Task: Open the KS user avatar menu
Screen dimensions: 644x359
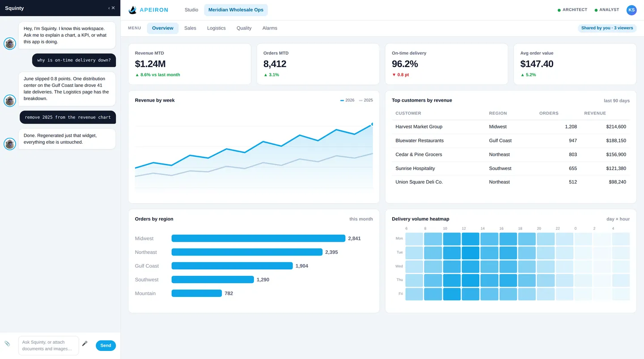Action: click(x=631, y=10)
